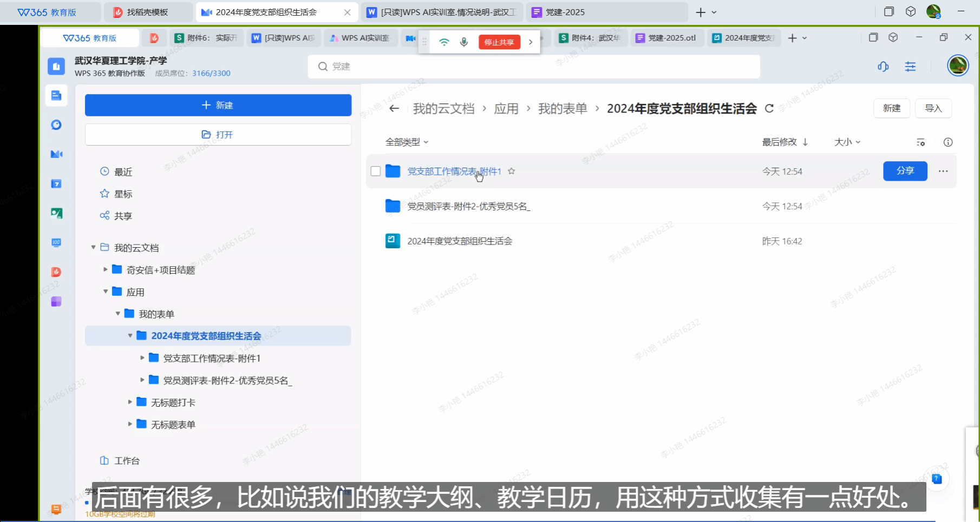Star the 党支部工作情况表-附件1 folder

click(x=511, y=171)
